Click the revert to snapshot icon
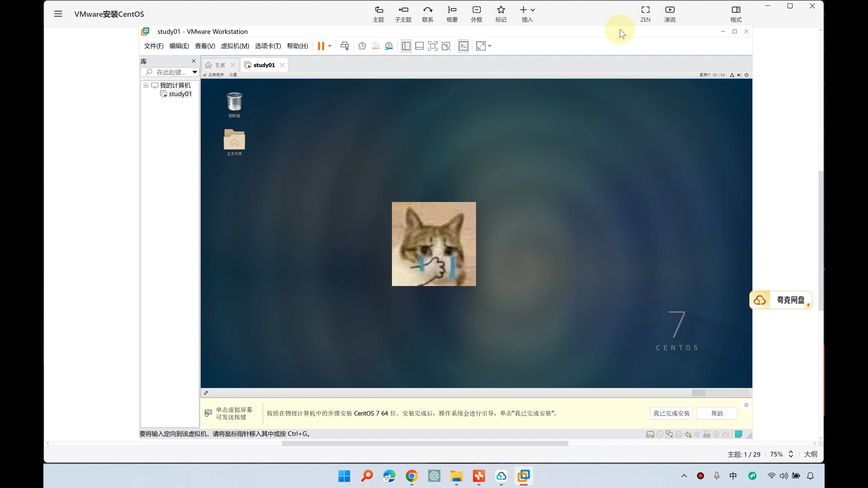 375,46
